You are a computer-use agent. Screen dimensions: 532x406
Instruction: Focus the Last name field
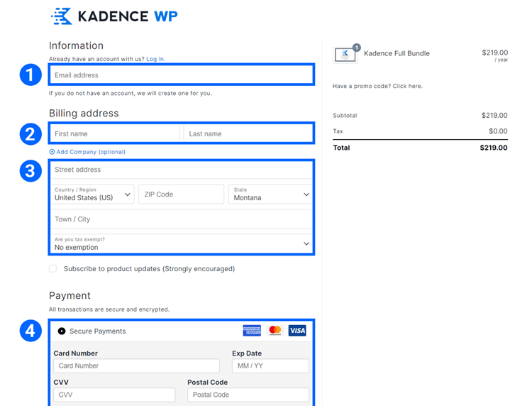(x=248, y=133)
